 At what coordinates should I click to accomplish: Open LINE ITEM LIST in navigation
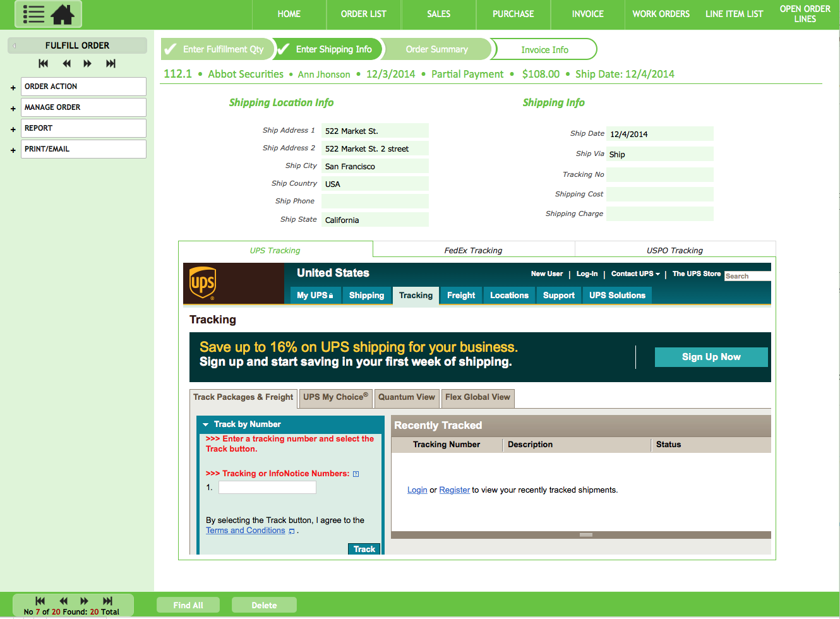[734, 14]
